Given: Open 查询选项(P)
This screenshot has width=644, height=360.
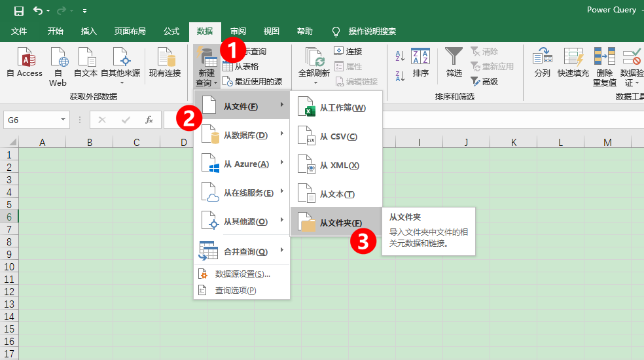Looking at the screenshot, I should (x=242, y=291).
